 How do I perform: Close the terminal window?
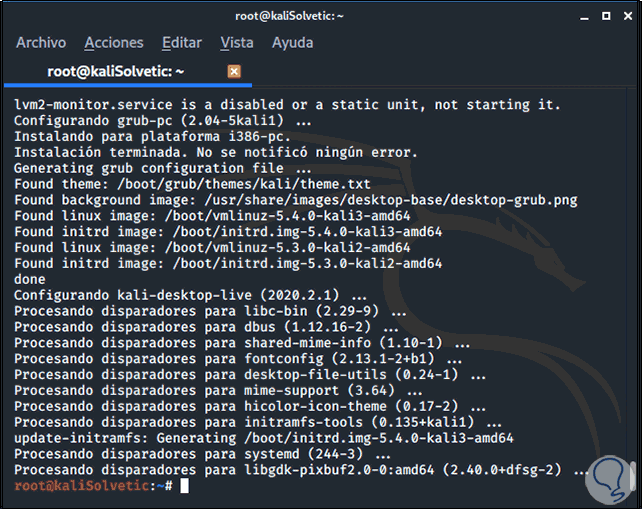click(628, 16)
